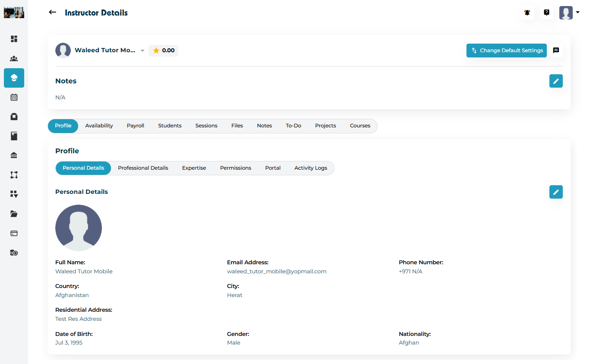Open the Payroll tab
Screen dimensions: 590x364
pyautogui.click(x=135, y=126)
